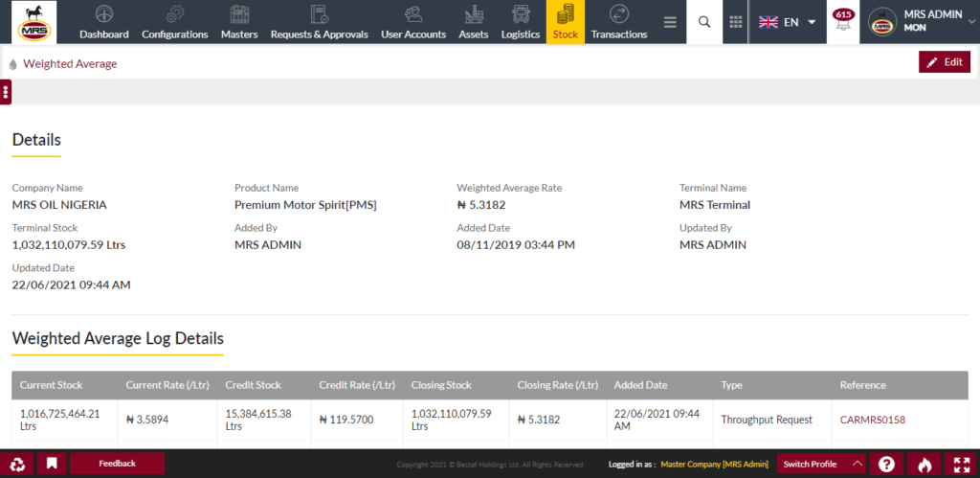Click the flame icon in the footer
The image size is (980, 478).
pos(924,464)
